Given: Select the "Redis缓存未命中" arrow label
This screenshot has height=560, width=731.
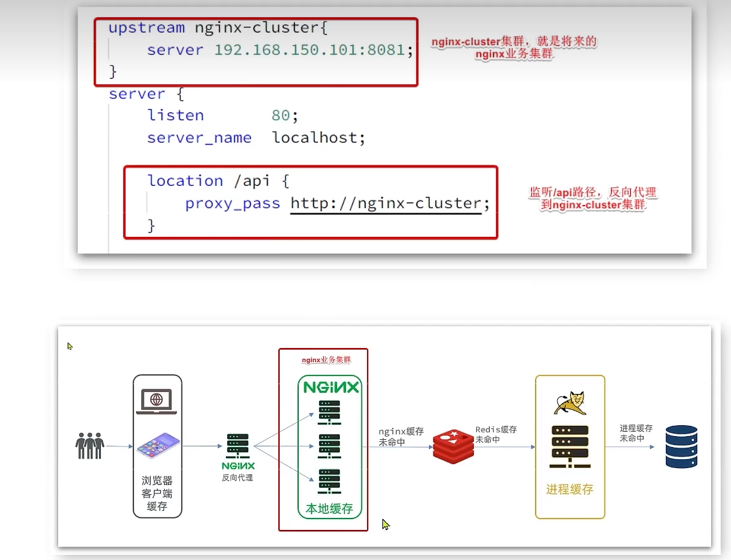Looking at the screenshot, I should 496,434.
